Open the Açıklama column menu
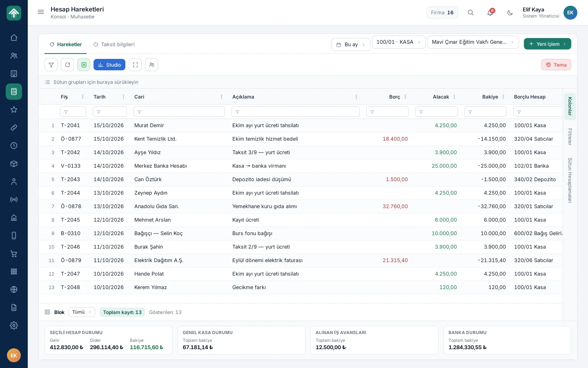588x368 pixels. click(356, 97)
